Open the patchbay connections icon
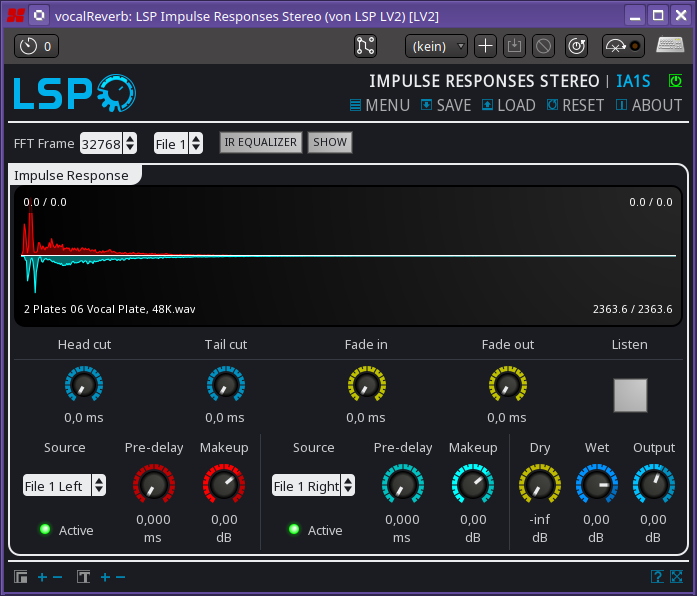 coord(365,45)
